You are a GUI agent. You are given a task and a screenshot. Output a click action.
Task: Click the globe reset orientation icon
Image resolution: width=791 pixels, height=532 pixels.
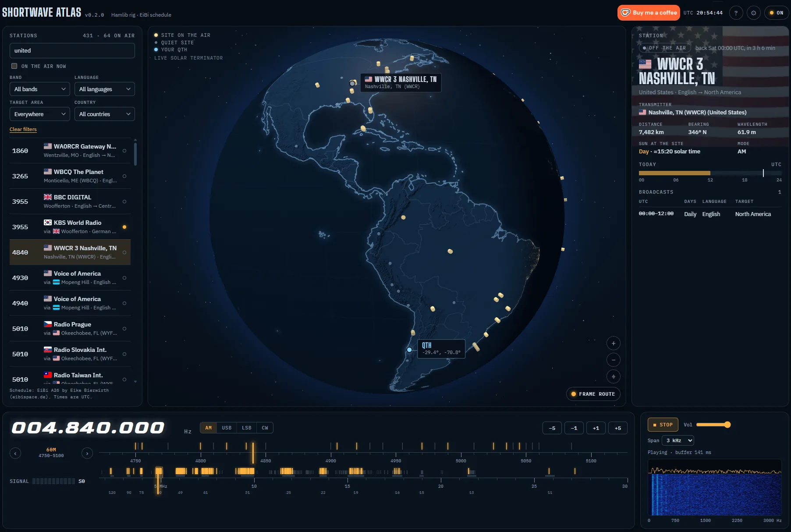[x=614, y=376]
